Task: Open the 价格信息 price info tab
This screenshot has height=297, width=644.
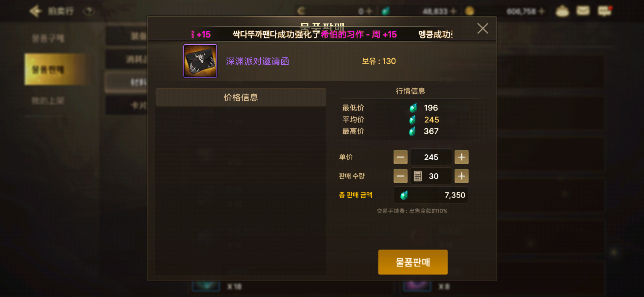Action: (x=241, y=97)
